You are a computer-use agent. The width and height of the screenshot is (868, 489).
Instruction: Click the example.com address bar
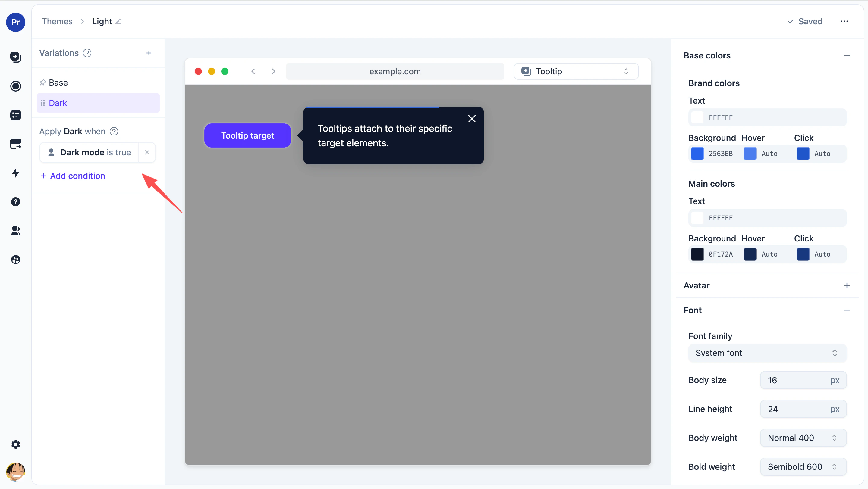click(x=395, y=71)
